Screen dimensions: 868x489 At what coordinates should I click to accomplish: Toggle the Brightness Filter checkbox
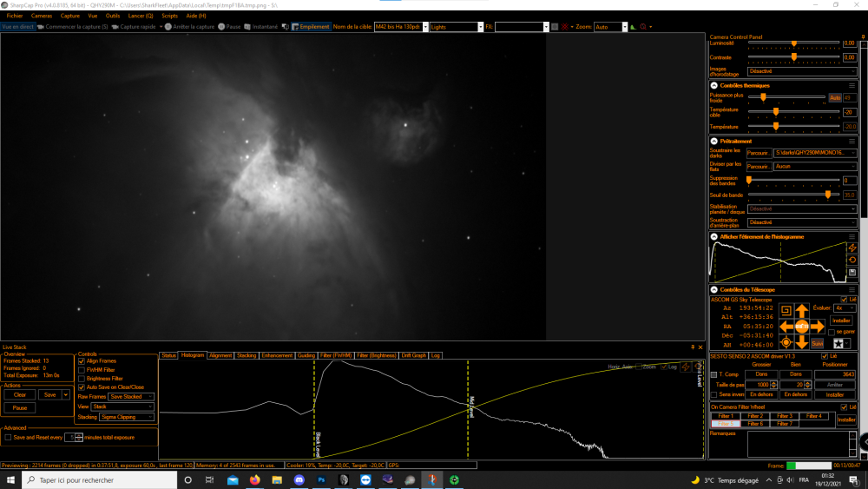tap(82, 379)
